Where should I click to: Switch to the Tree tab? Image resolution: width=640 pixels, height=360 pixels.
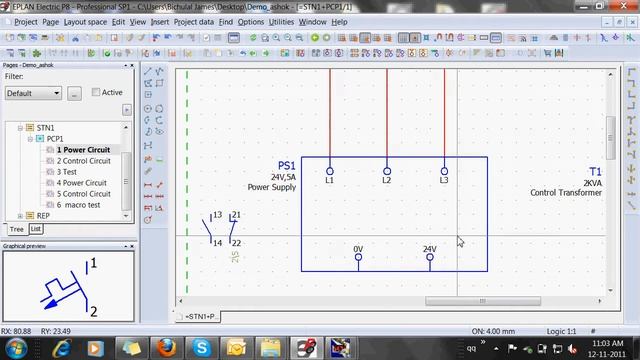[x=16, y=229]
